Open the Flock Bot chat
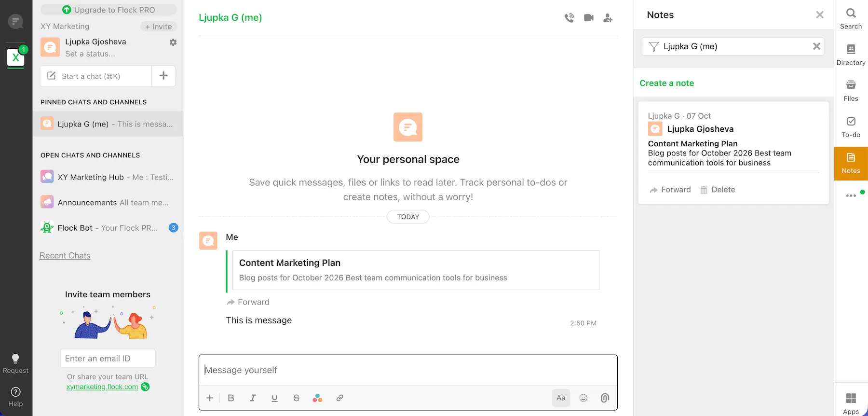 (x=108, y=228)
